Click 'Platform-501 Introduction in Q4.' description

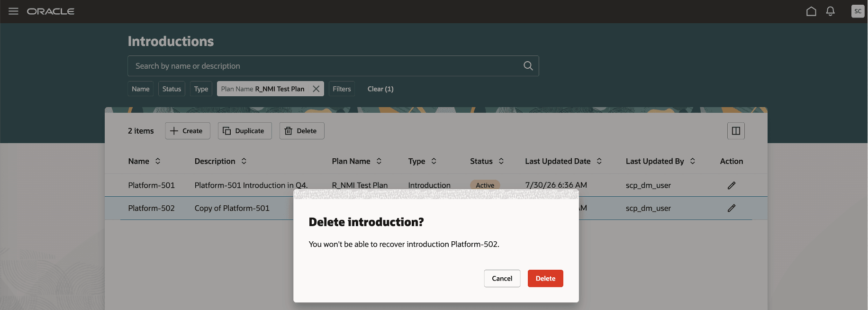[251, 185]
